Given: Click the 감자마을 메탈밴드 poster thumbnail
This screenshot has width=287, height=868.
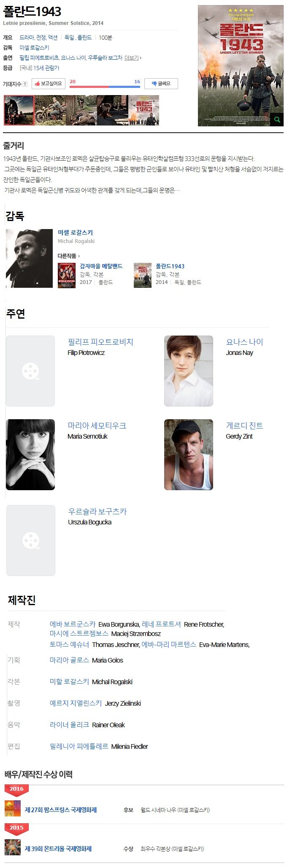Looking at the screenshot, I should (67, 275).
